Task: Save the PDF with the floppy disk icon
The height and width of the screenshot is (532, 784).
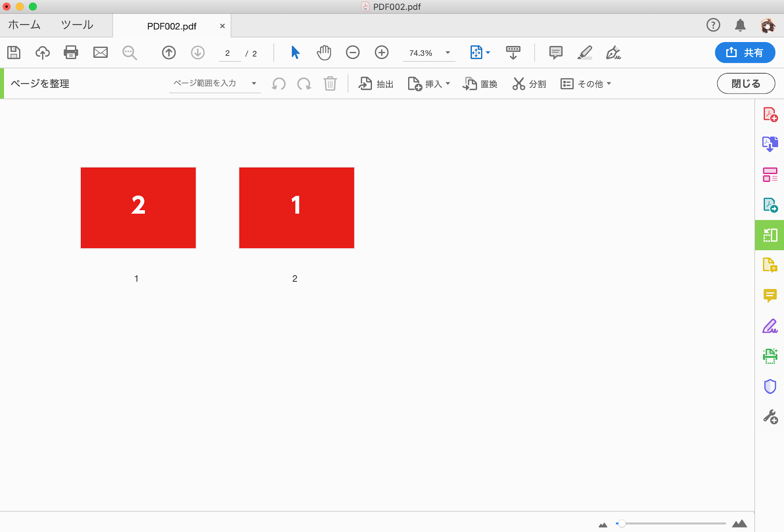Action: 14,52
